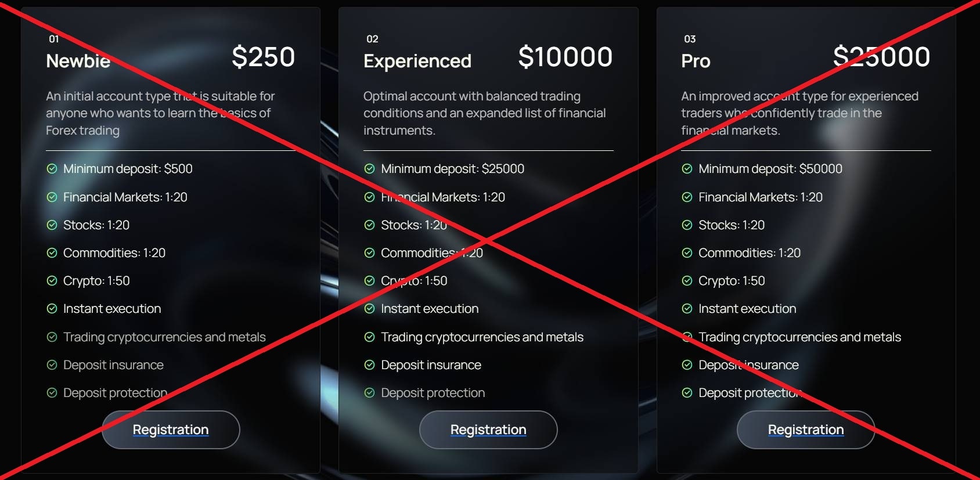Select the check icon beside Experienced's Instant execution

(369, 309)
